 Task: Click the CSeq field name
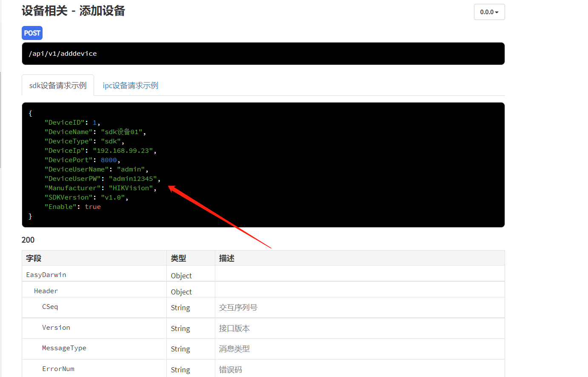(x=50, y=307)
